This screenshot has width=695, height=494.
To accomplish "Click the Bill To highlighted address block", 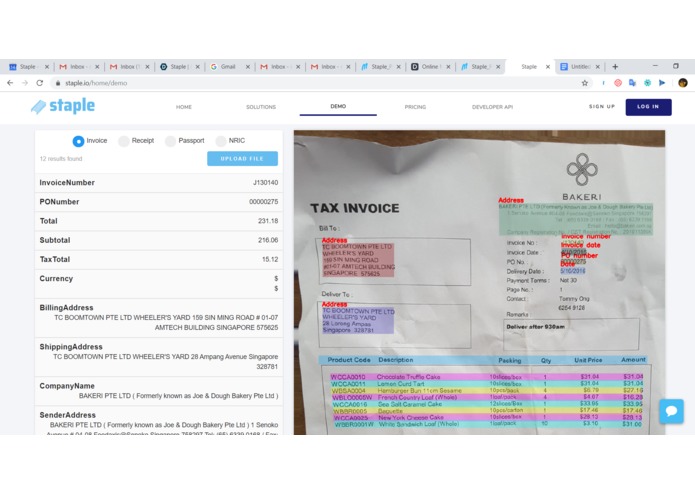I will 358,260.
